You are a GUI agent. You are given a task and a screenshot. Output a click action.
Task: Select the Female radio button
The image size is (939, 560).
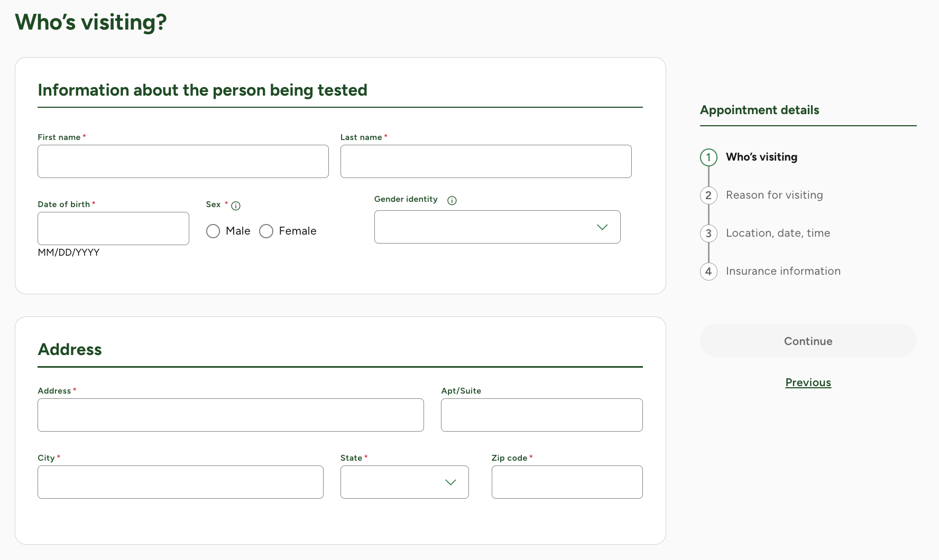[x=266, y=231]
